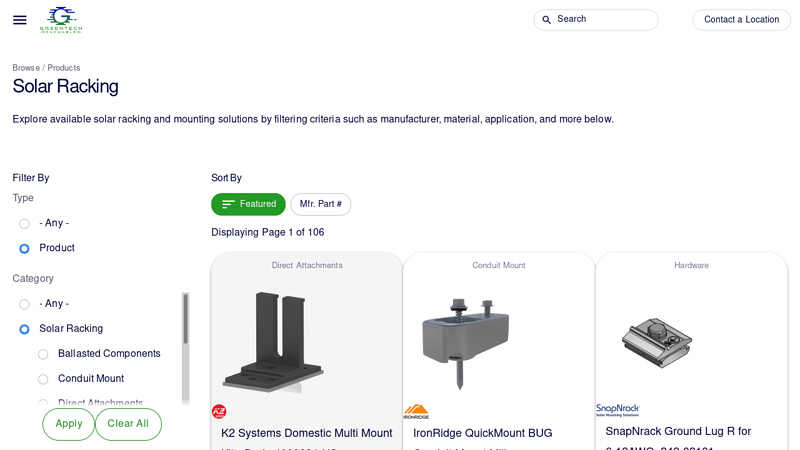The image size is (800, 450).
Task: Open the K2 Domestic Multi Mount image
Action: click(x=273, y=342)
